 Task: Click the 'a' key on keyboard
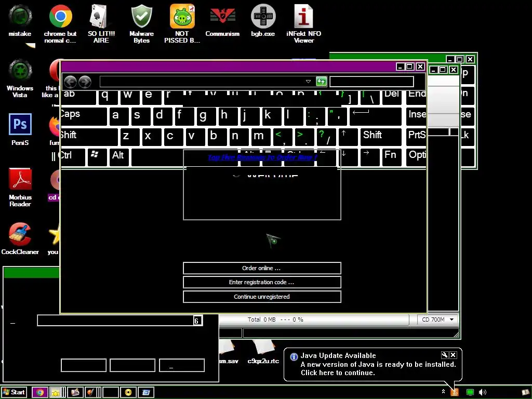click(119, 116)
